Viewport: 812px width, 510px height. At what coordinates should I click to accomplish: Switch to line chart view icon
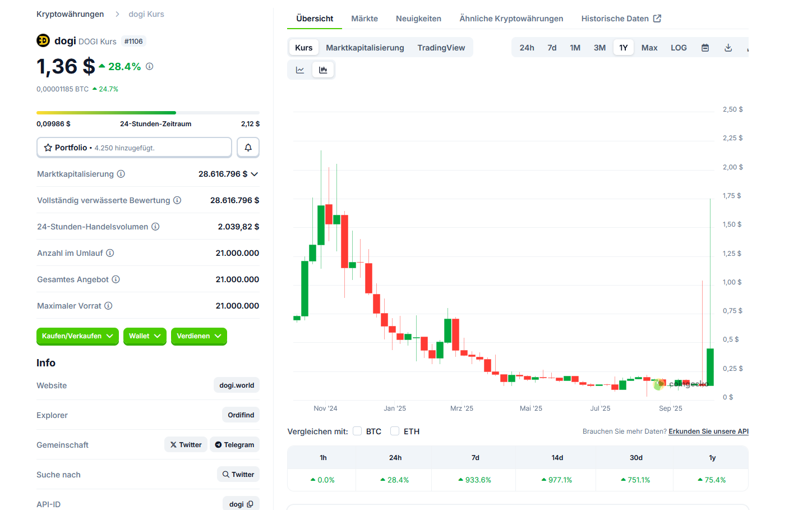[300, 70]
